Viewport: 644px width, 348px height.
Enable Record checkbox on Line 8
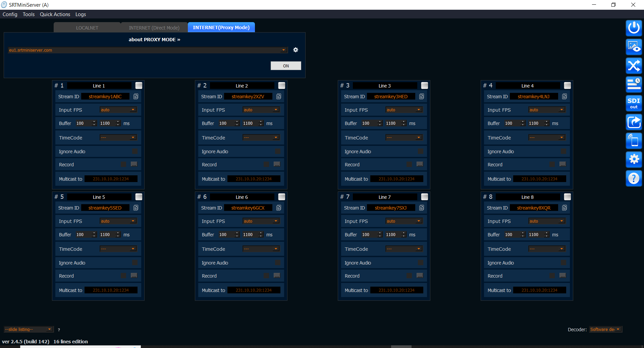click(552, 275)
